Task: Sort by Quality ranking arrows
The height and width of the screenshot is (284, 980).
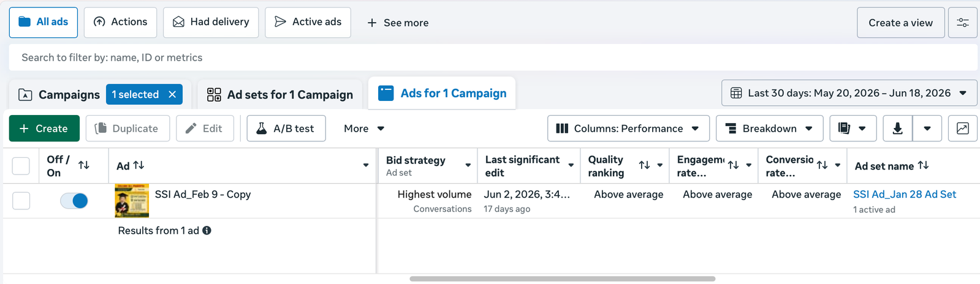Action: (644, 165)
